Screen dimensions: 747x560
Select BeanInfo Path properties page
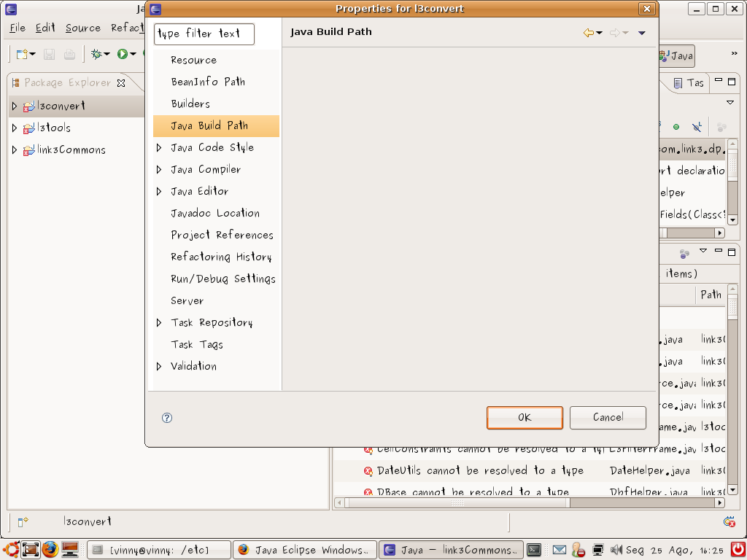pyautogui.click(x=208, y=82)
